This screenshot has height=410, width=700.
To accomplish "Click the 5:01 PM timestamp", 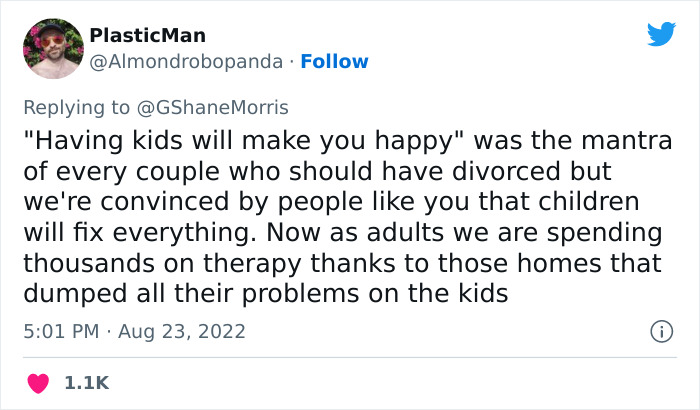I will [58, 330].
